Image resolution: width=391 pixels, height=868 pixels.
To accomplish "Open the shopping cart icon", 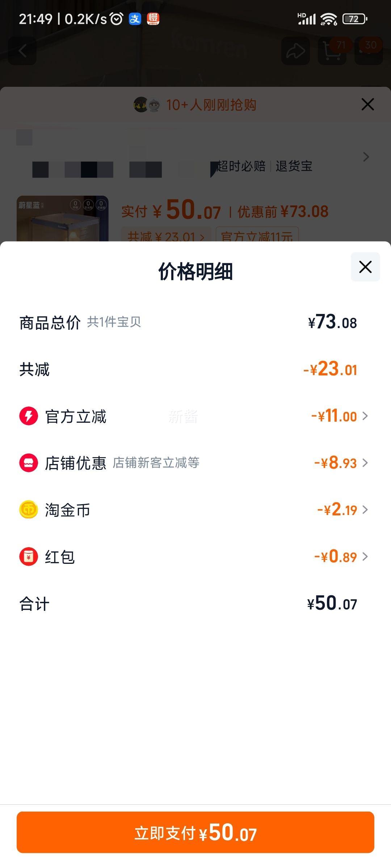I will coord(332,51).
